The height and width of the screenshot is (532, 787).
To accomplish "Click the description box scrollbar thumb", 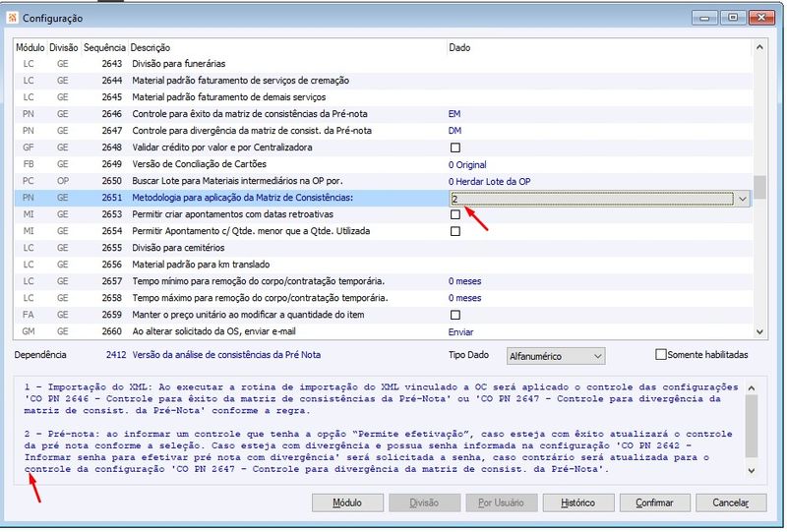I will 752,426.
